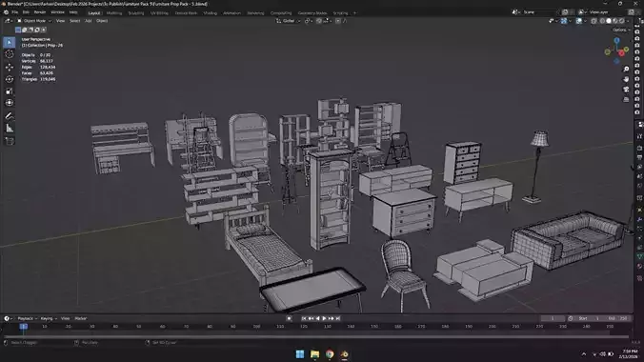Select the first selection mode icon (set new)

18,30
